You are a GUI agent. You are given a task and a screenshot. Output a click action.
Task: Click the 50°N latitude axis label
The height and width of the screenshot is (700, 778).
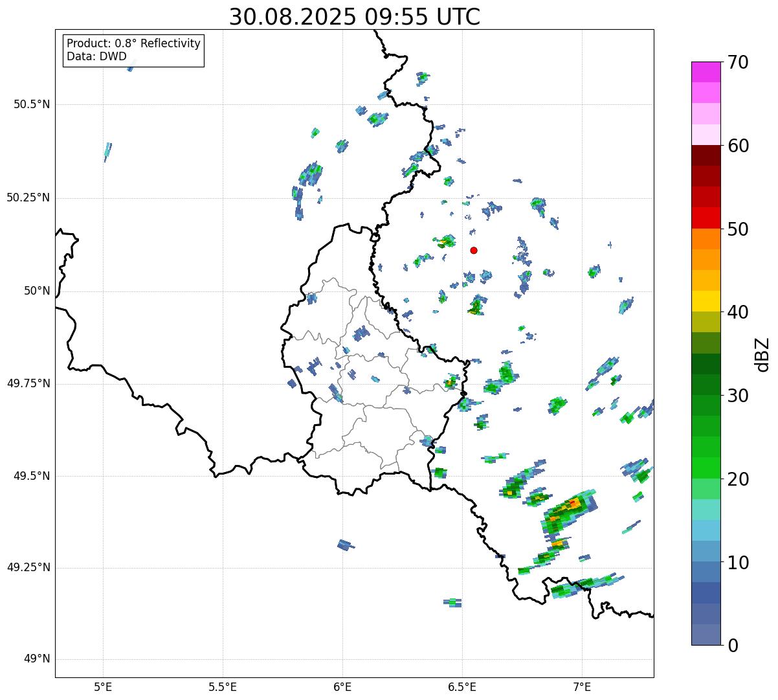click(37, 291)
